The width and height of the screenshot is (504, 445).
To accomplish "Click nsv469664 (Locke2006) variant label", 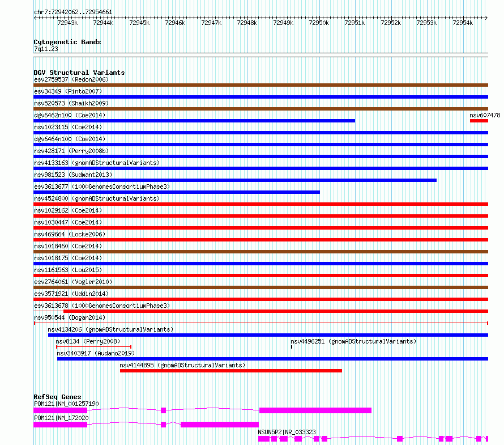I will pos(70,234).
